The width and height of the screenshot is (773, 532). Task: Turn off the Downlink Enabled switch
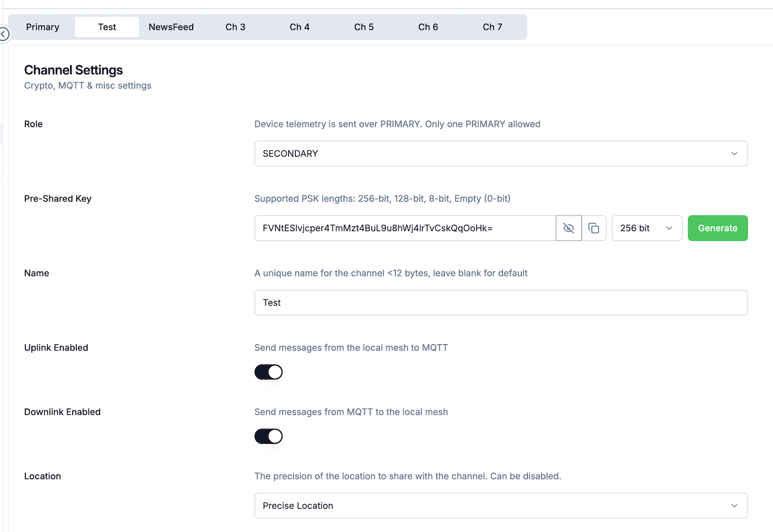268,437
